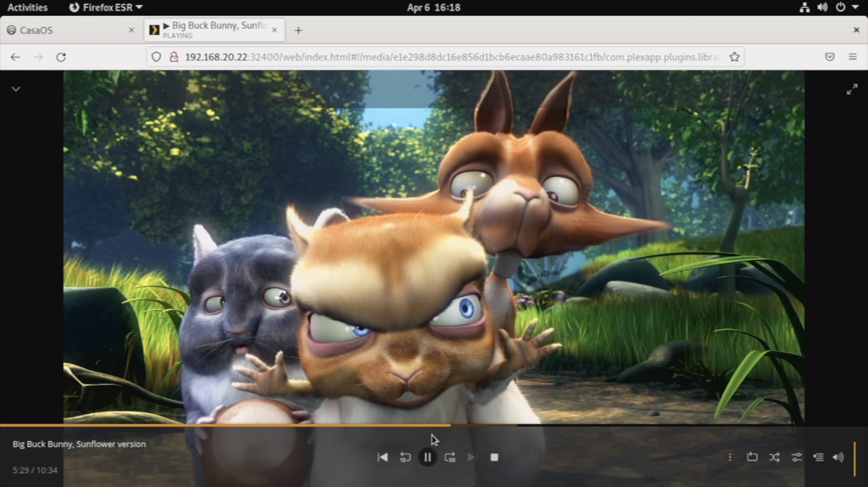Switch to the CasaOS tab
This screenshot has width=868, height=487.
click(x=68, y=30)
